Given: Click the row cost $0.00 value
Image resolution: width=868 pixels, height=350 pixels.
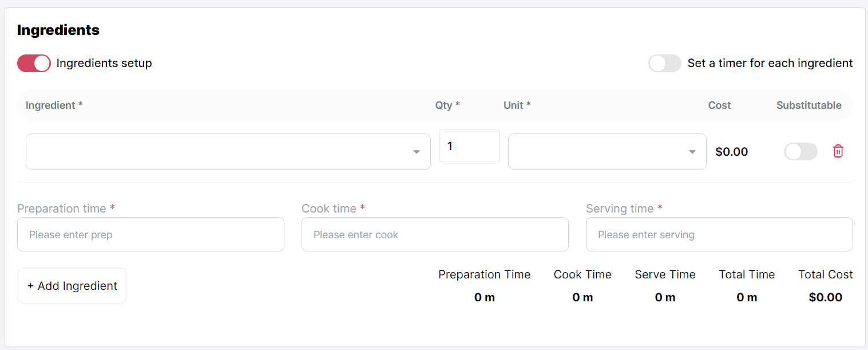Looking at the screenshot, I should point(731,152).
